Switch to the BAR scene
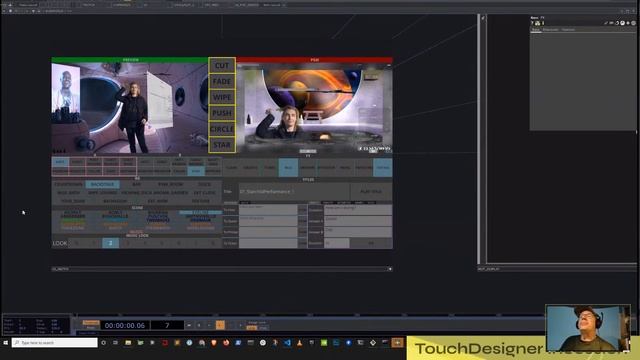The width and height of the screenshot is (640, 360). coord(136,184)
